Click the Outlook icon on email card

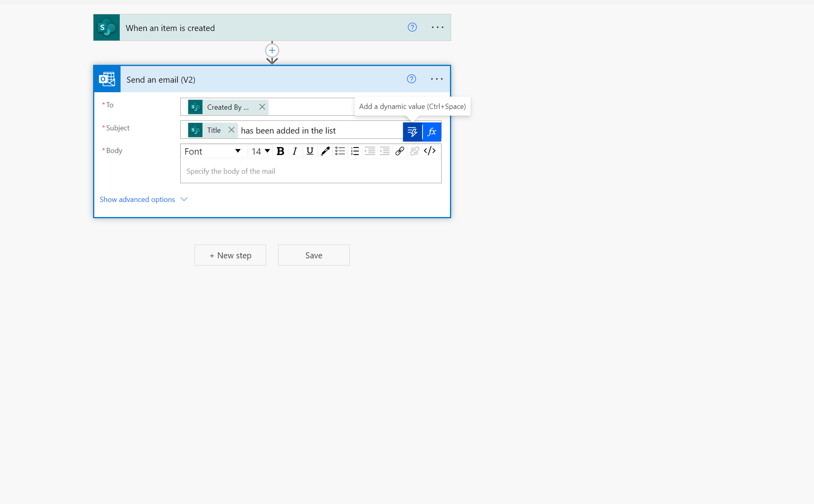(107, 79)
